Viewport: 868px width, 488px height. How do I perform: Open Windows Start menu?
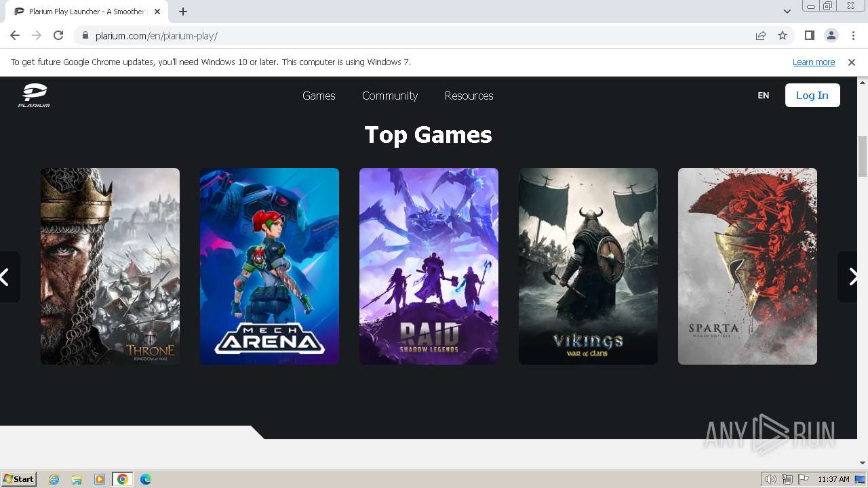(x=18, y=479)
